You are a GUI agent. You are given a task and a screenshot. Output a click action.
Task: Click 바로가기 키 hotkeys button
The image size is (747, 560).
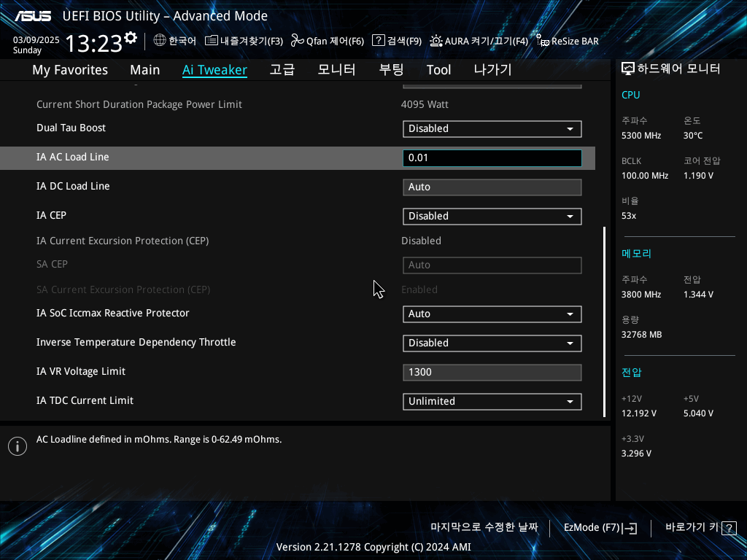click(701, 528)
